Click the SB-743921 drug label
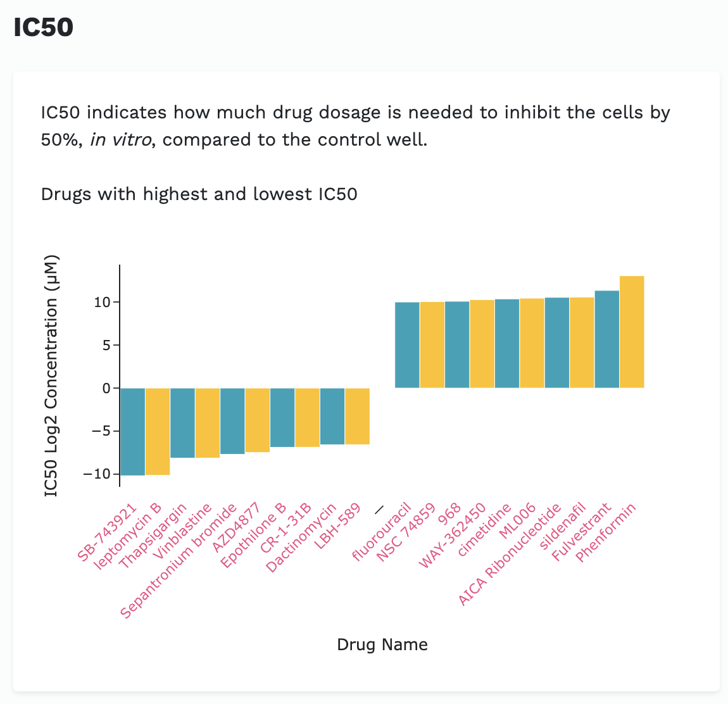 [107, 532]
